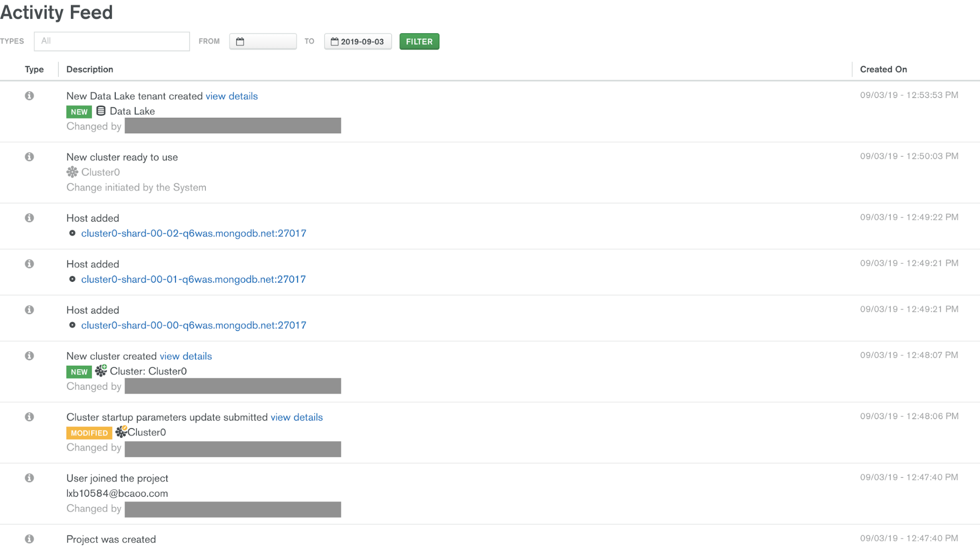Click calendar icon in FROM date field
The width and height of the screenshot is (980, 556).
(240, 42)
